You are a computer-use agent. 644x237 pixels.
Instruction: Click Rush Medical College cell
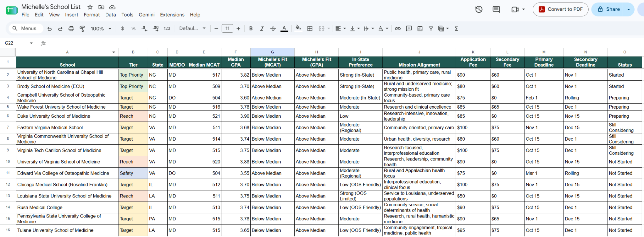coord(67,207)
